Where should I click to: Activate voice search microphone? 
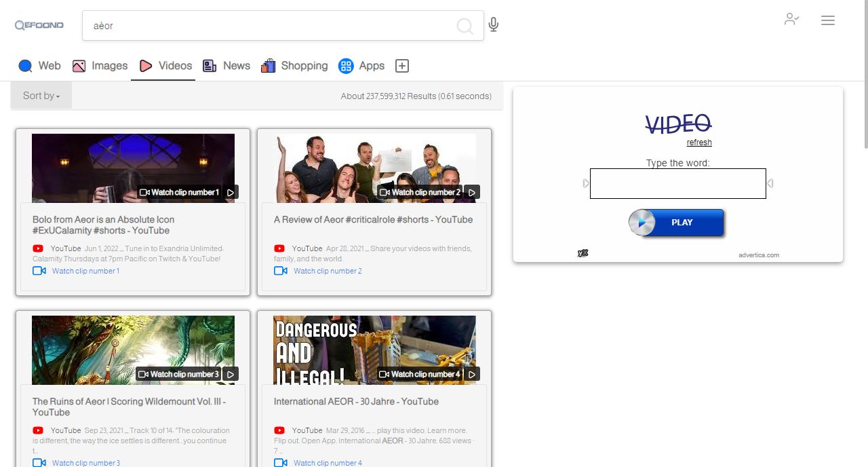[x=494, y=25]
